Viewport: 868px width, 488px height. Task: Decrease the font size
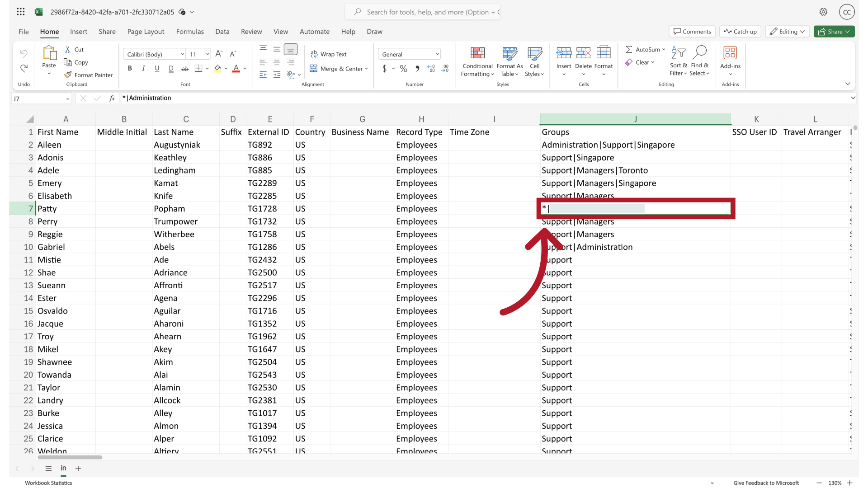(233, 54)
